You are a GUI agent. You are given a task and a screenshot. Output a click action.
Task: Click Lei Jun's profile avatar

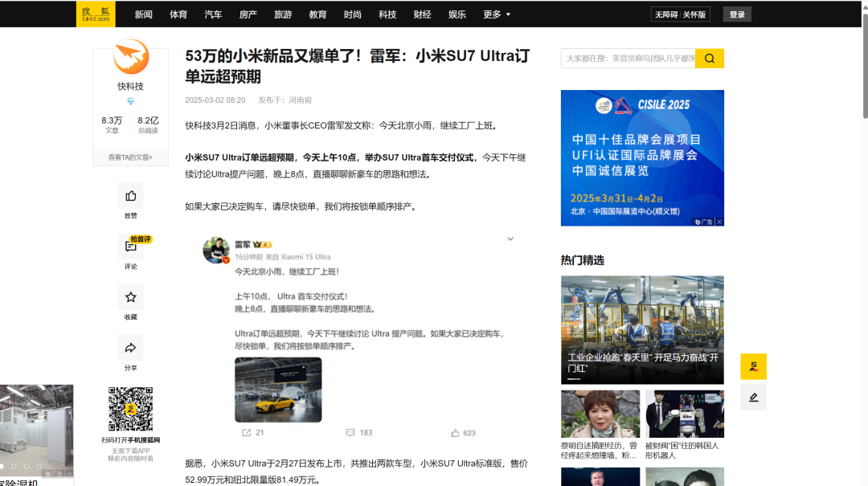[216, 250]
